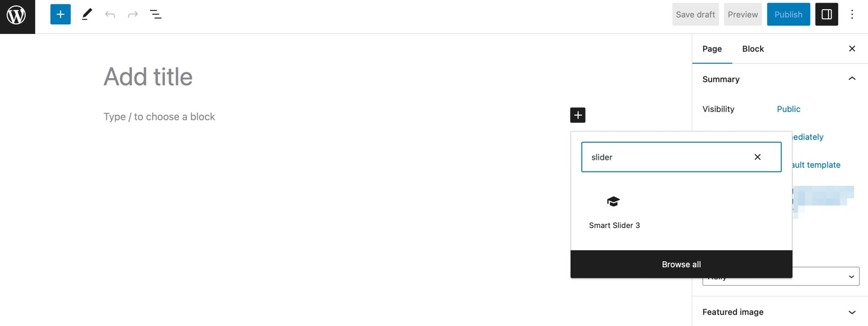This screenshot has width=868, height=326.
Task: Open the editor options three-dot menu
Action: tap(852, 14)
